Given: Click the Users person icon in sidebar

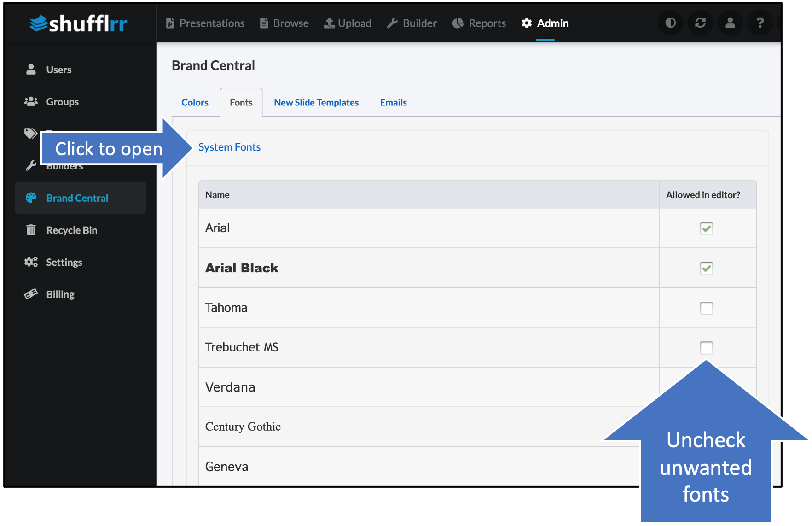Looking at the screenshot, I should (31, 70).
